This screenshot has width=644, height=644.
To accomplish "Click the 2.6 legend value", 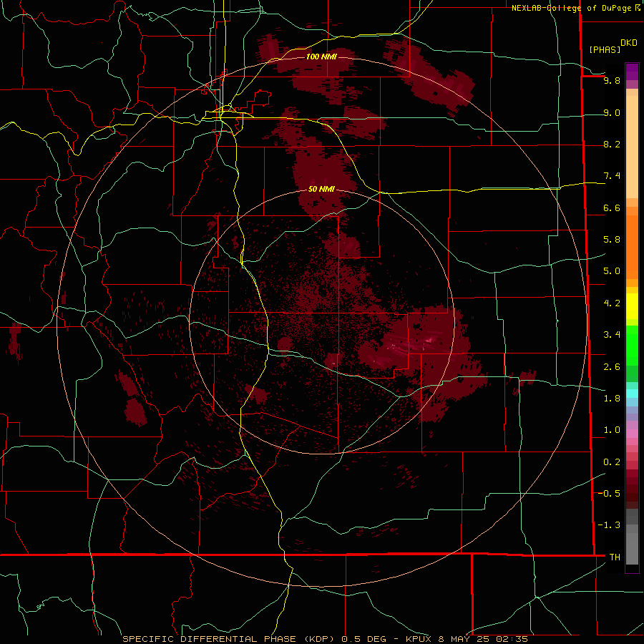I will (x=612, y=366).
